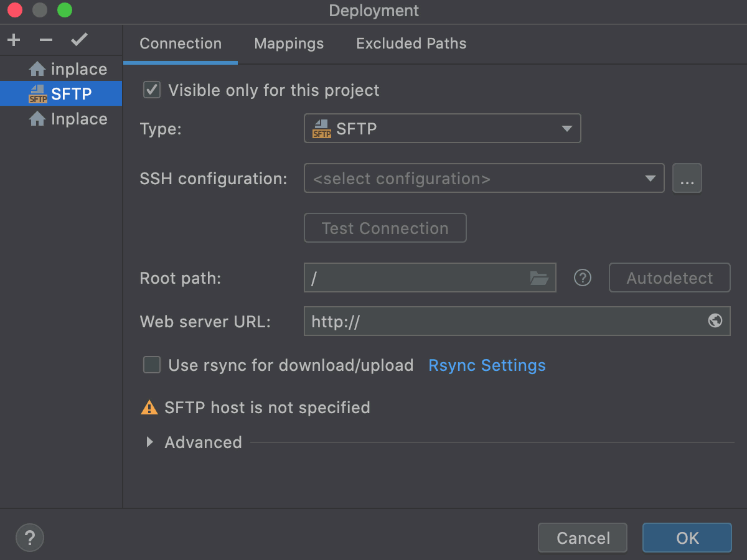Enable Use rsync for download/upload
This screenshot has width=747, height=560.
tap(151, 365)
